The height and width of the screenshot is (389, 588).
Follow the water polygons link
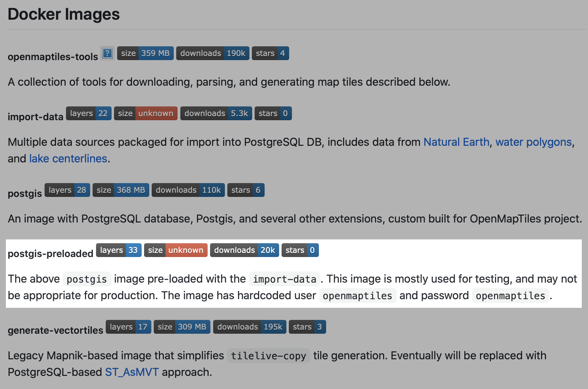pos(534,142)
